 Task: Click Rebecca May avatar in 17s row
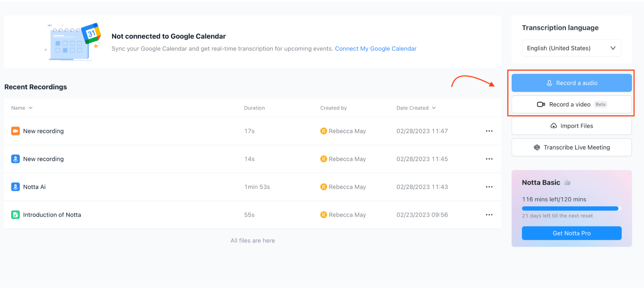click(323, 131)
